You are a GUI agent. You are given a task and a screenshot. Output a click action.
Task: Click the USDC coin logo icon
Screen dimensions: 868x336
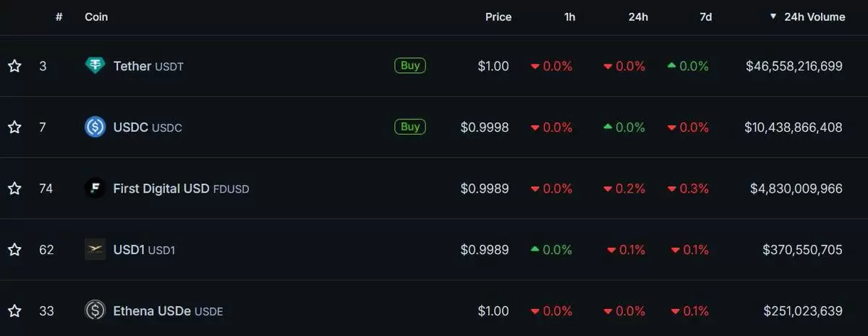click(95, 127)
